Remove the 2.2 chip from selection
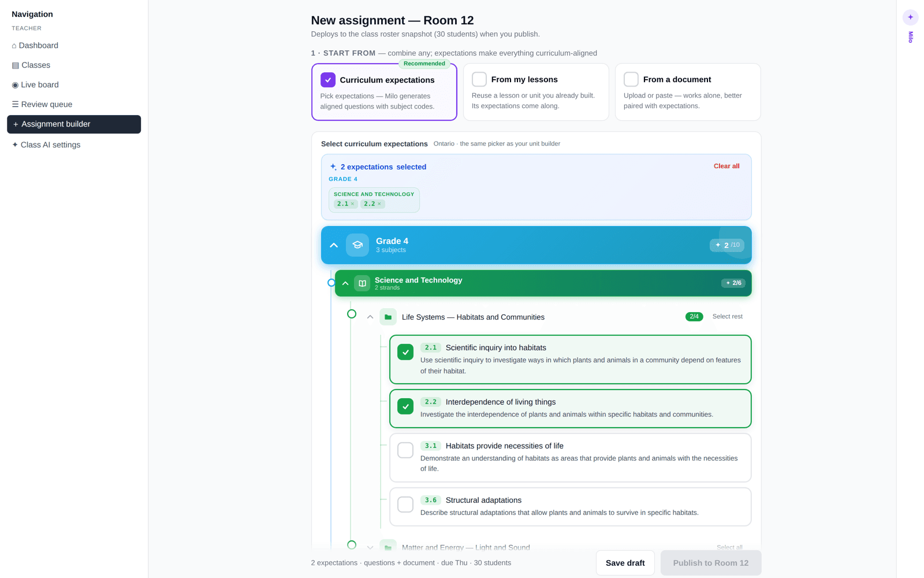924x578 pixels. (379, 204)
